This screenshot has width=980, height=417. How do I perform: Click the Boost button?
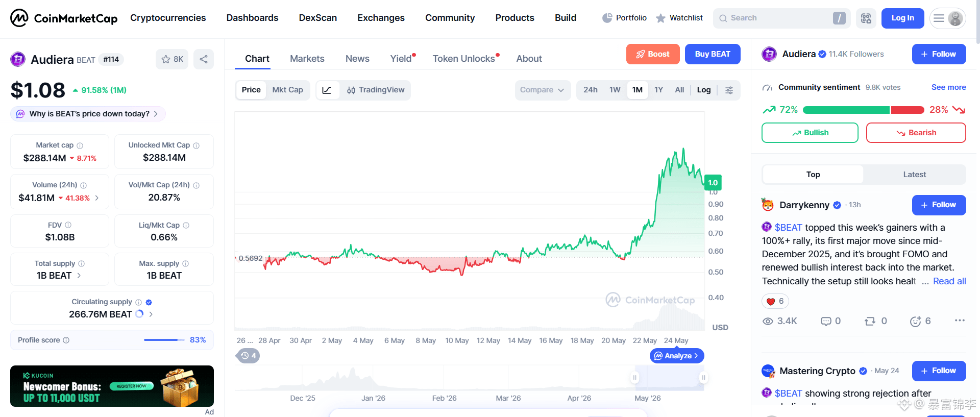[x=653, y=54]
